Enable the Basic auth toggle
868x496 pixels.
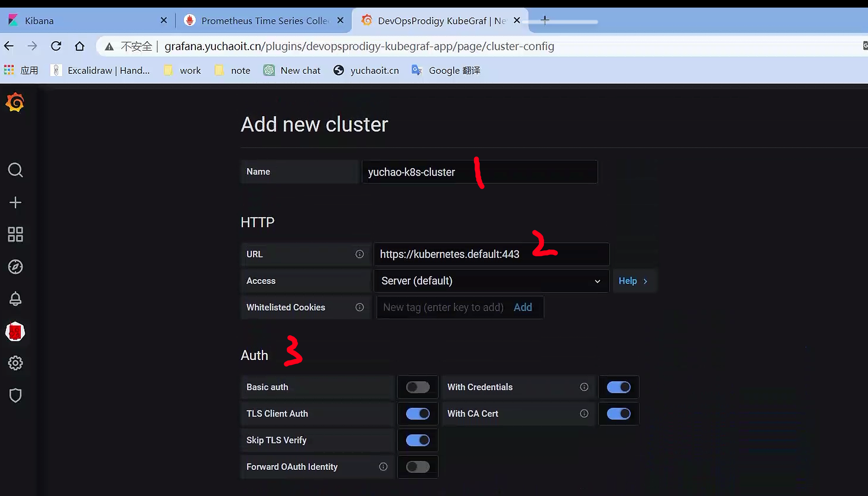(418, 387)
